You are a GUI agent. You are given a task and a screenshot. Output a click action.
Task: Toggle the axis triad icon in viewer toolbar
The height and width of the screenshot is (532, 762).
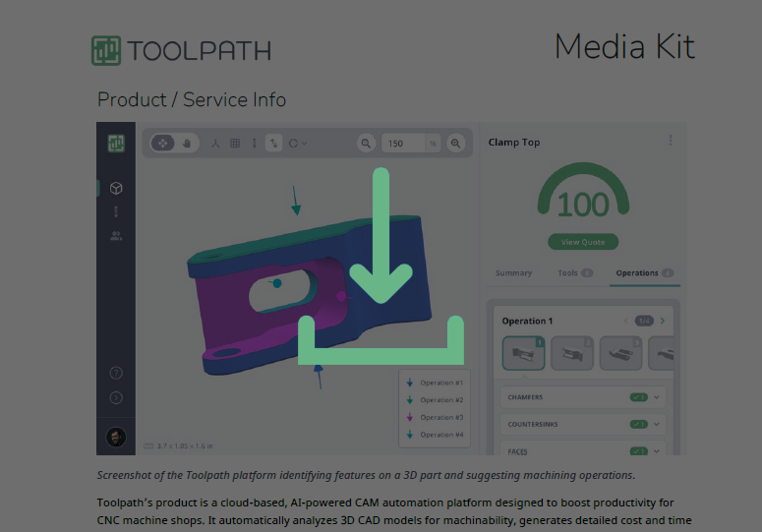(215, 144)
